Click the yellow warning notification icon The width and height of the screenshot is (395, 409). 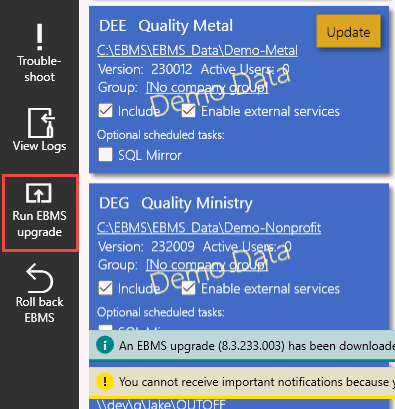coord(105,381)
